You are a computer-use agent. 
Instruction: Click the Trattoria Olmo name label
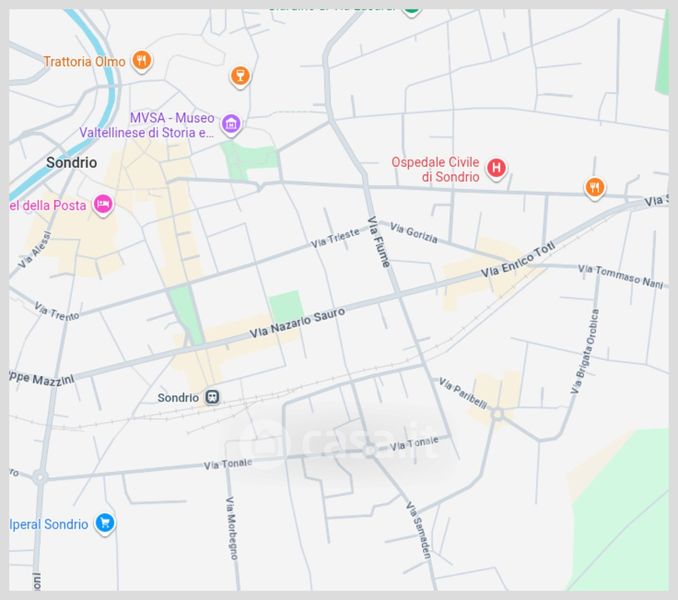tap(84, 62)
